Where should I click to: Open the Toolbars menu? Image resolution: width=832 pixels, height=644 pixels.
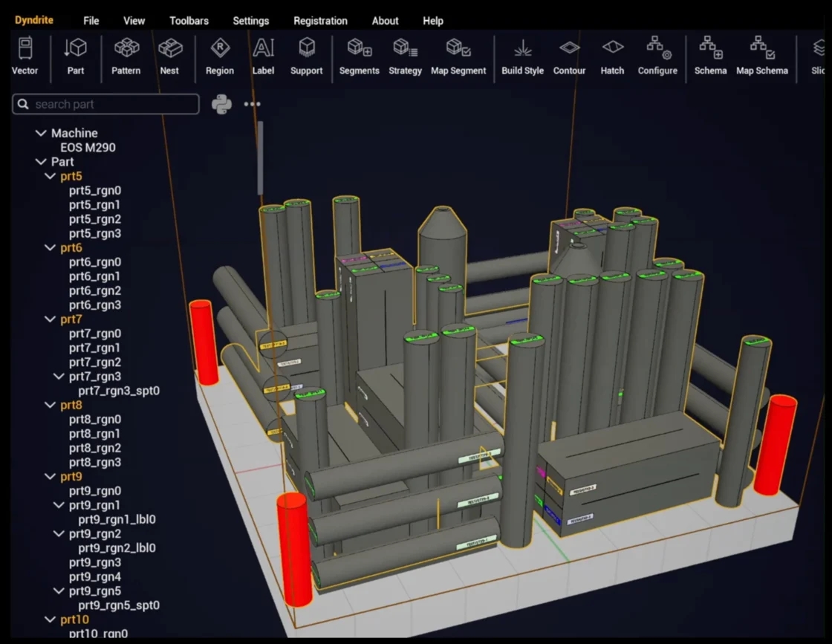click(x=189, y=21)
